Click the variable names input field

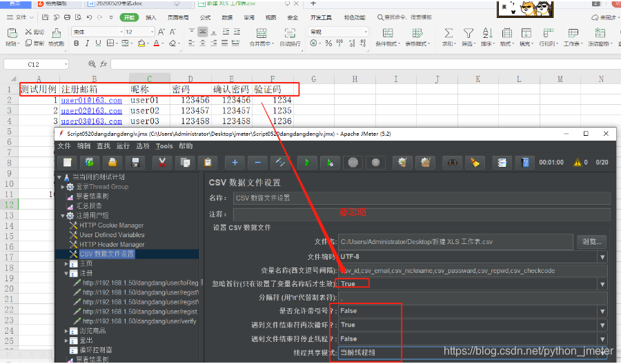point(473,271)
